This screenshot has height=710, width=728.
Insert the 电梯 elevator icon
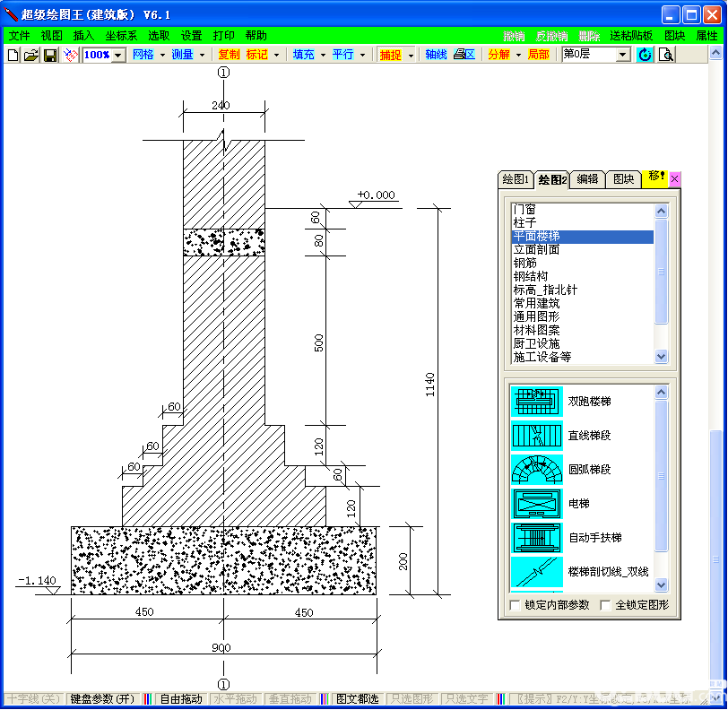click(537, 503)
